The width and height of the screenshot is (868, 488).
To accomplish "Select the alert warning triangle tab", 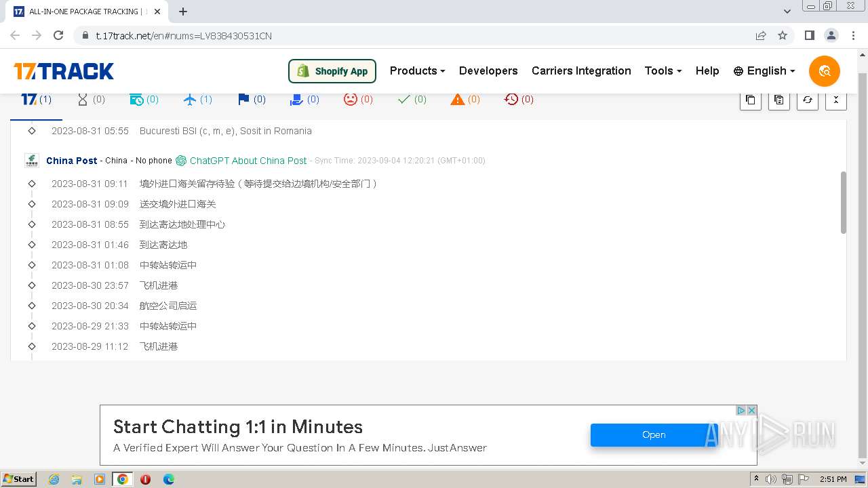I will pos(465,100).
